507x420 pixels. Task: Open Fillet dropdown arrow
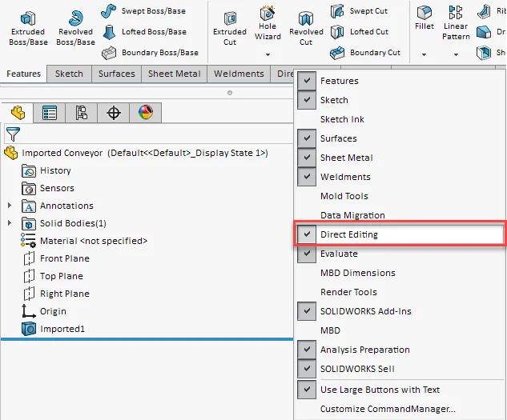(424, 54)
